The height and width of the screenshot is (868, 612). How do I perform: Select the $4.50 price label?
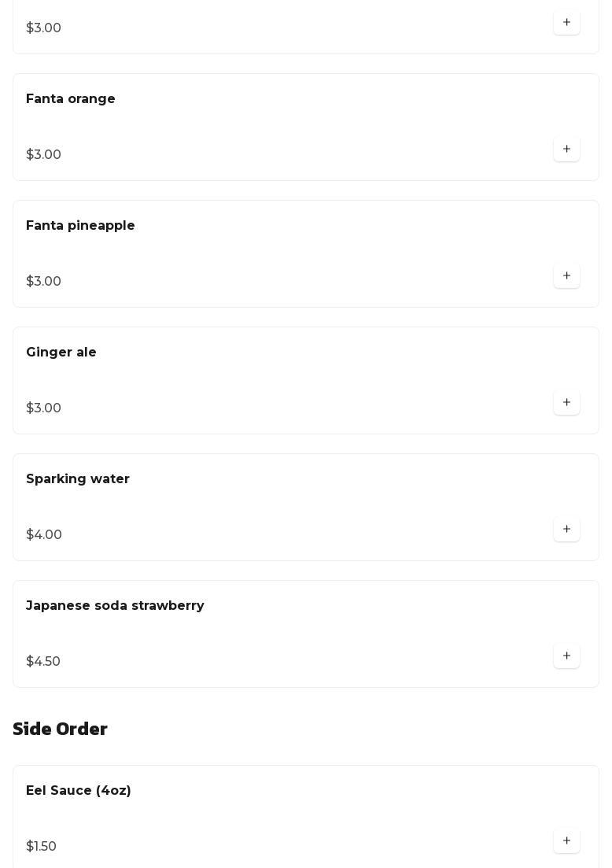[43, 662]
